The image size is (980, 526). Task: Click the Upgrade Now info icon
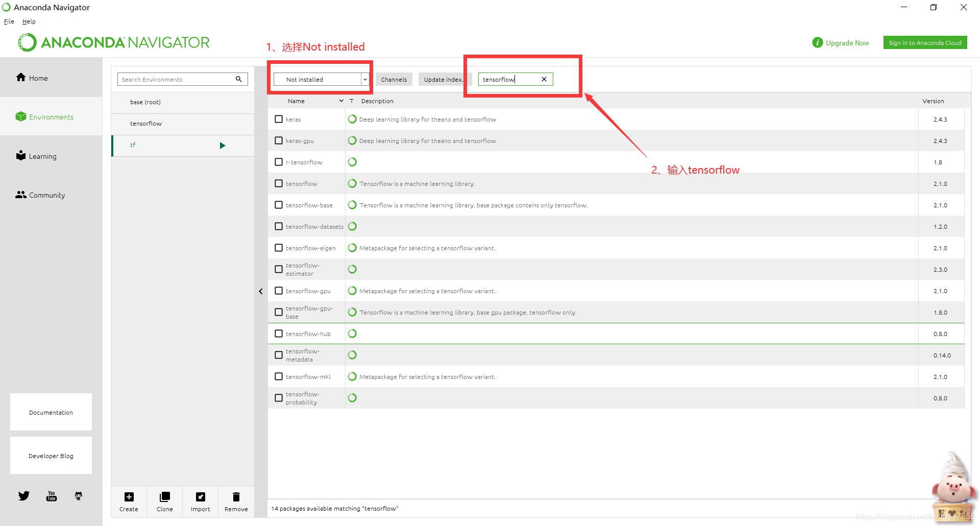[x=817, y=42]
